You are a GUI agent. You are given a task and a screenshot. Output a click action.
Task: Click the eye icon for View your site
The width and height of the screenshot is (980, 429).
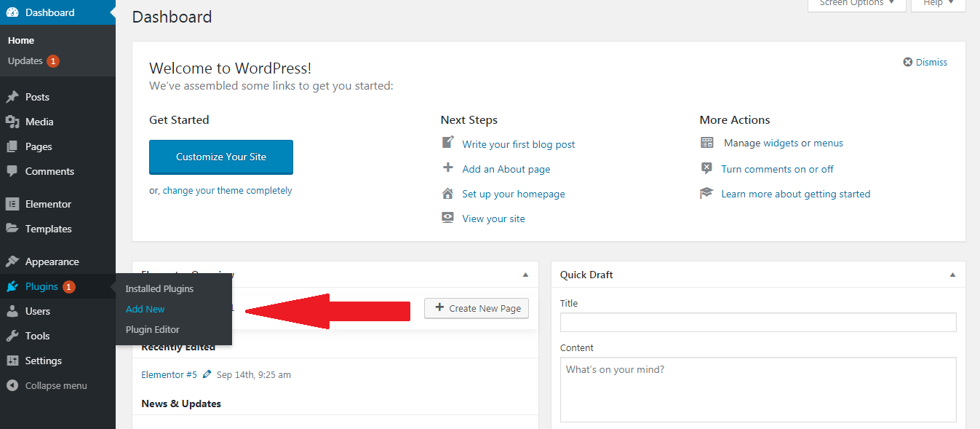448,218
